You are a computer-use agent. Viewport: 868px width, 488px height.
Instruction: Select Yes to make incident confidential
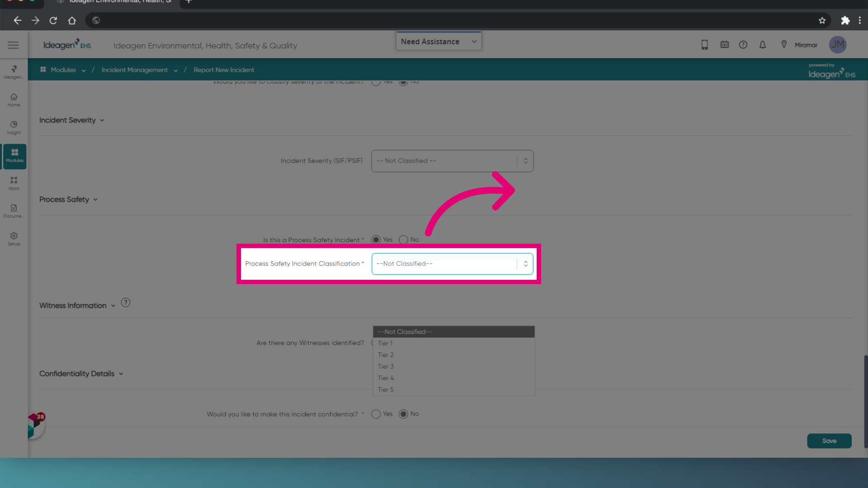point(376,414)
